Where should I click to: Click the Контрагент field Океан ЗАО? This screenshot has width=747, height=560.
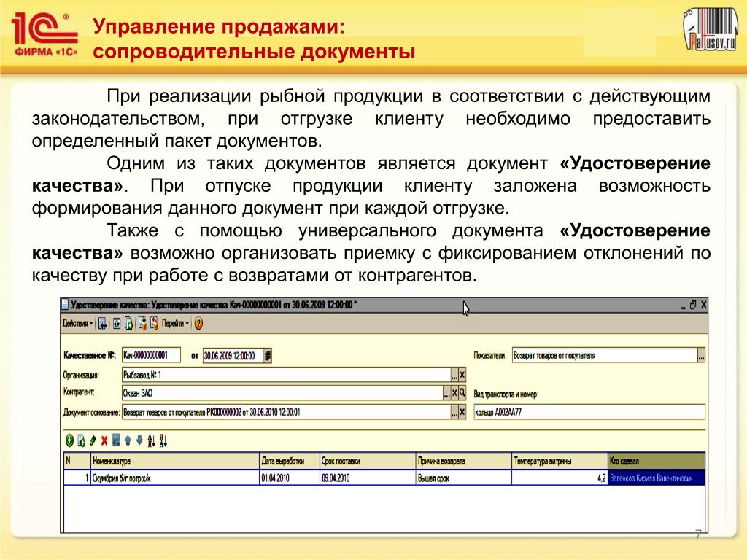point(282,393)
